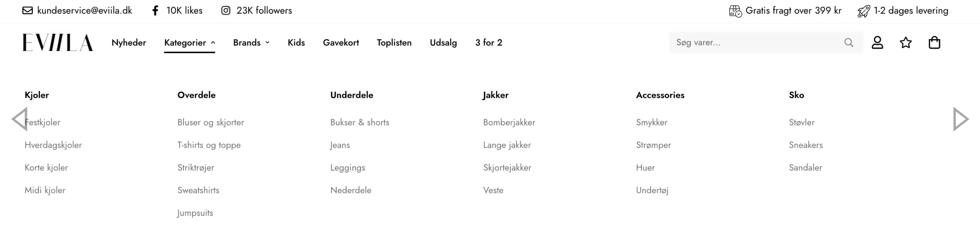Screen dimensions: 980x237
Task: Click the email envelope icon
Action: (x=27, y=11)
